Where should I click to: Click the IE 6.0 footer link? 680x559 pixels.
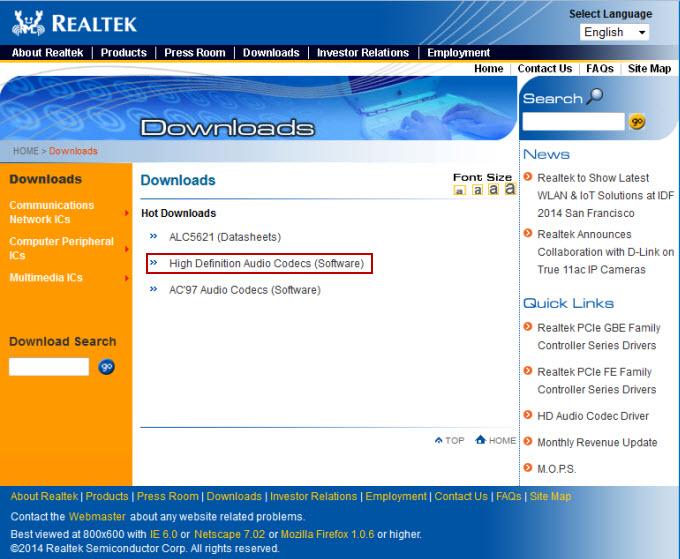(163, 534)
